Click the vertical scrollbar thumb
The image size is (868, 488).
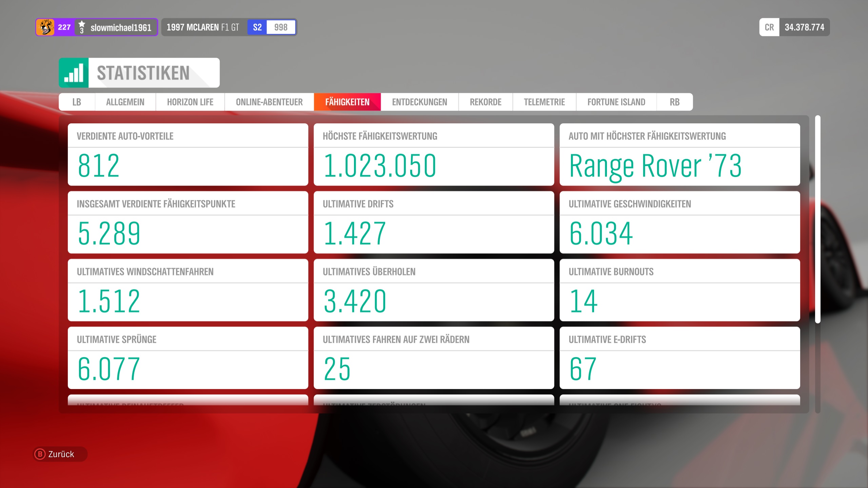(817, 219)
